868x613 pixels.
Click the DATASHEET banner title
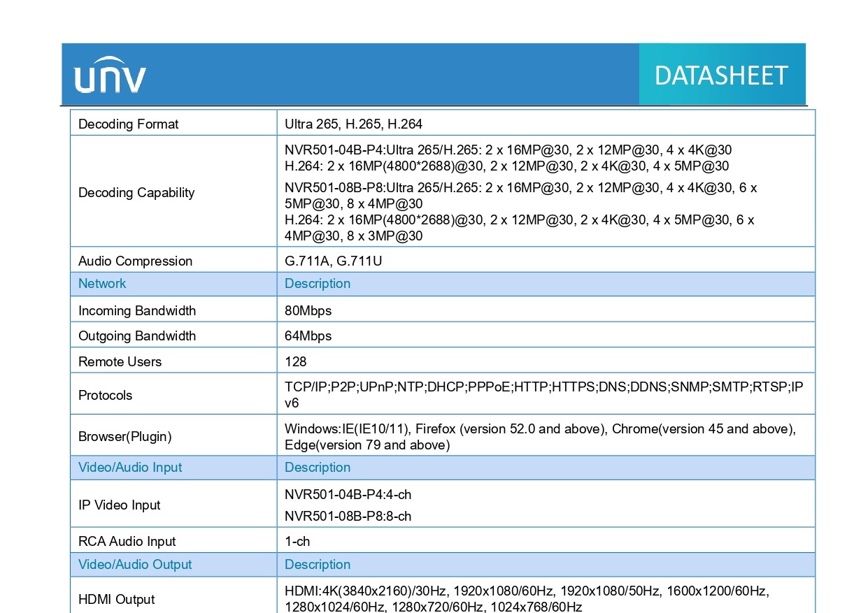(x=721, y=75)
